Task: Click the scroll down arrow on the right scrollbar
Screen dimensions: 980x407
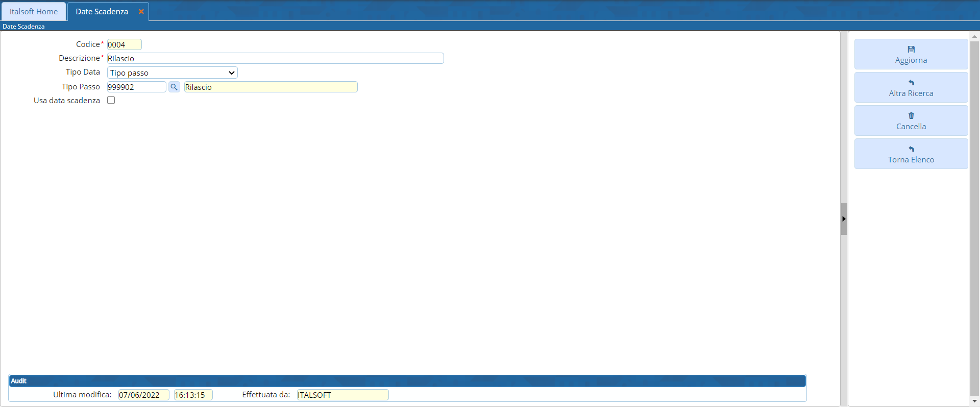Action: tap(974, 401)
